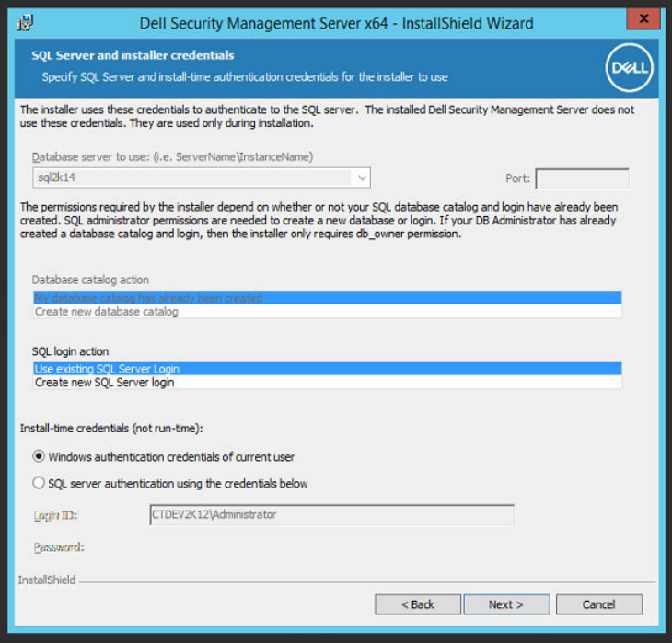
Task: Click the 'Port:' label
Action: 517,178
